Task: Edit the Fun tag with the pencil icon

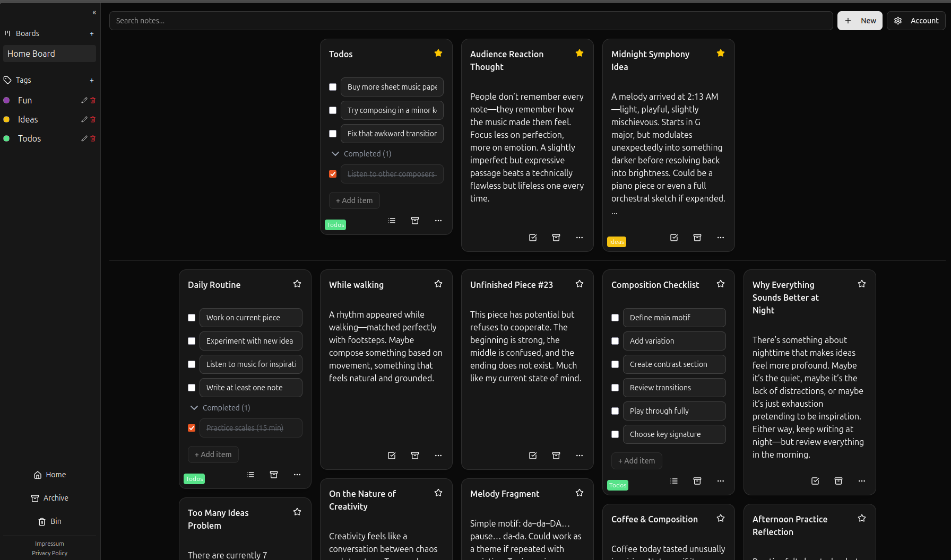Action: tap(84, 100)
